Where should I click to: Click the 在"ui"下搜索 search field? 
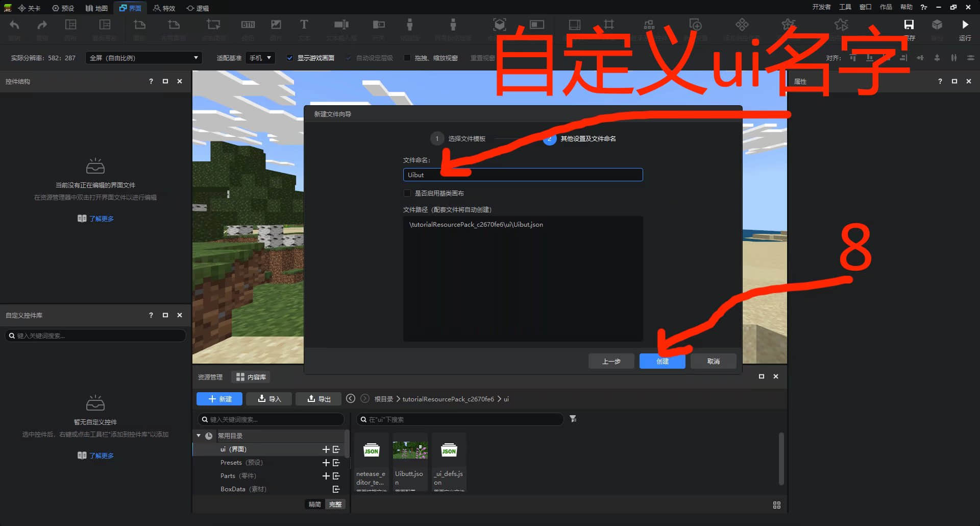[x=460, y=419]
